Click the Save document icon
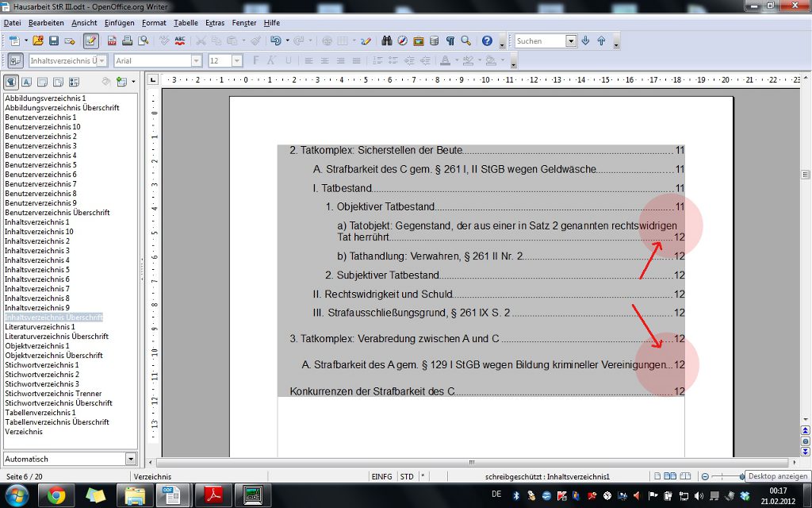The width and height of the screenshot is (812, 508). tap(54, 40)
